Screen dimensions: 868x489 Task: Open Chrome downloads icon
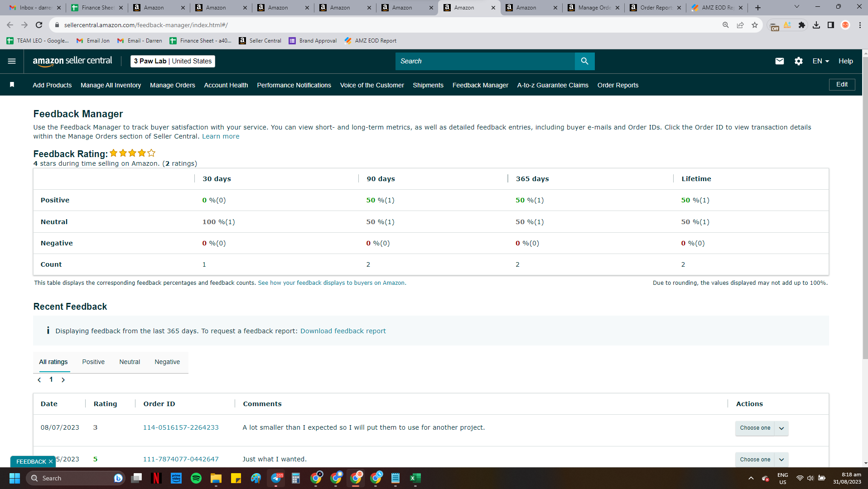pyautogui.click(x=816, y=25)
